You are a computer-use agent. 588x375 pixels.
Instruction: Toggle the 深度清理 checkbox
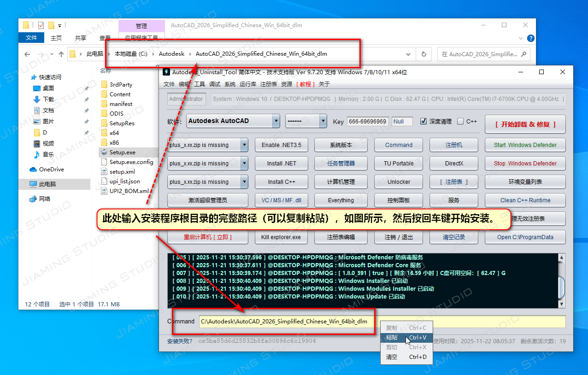click(423, 121)
